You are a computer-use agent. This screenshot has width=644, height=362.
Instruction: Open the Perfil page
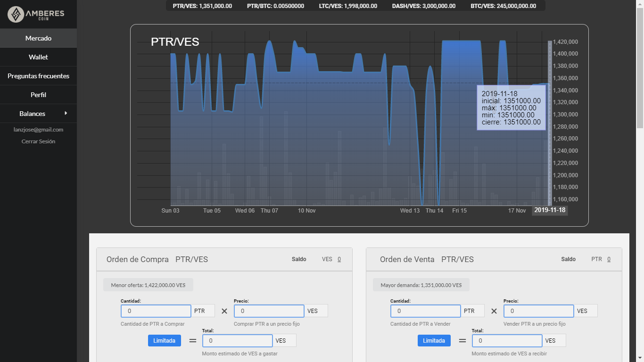[38, 95]
